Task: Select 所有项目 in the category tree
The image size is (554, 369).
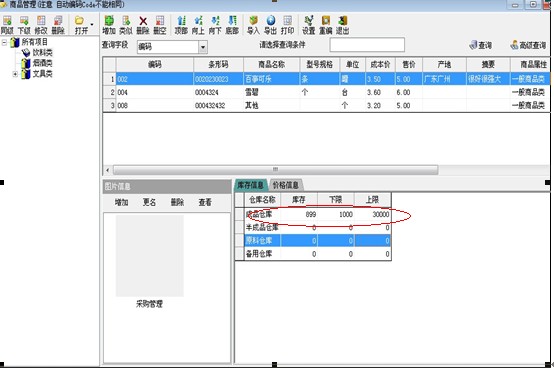Action: click(34, 42)
